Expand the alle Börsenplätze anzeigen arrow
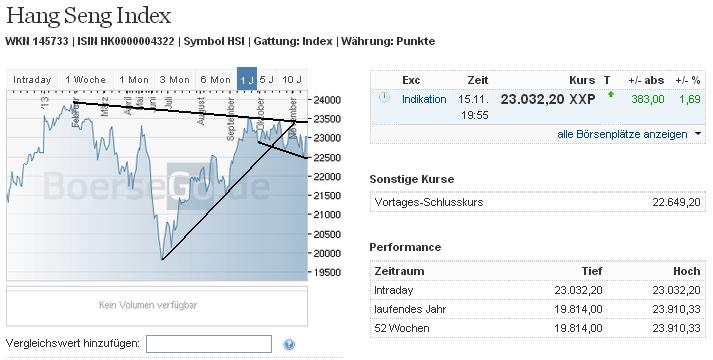Image resolution: width=713 pixels, height=360 pixels. 698,135
